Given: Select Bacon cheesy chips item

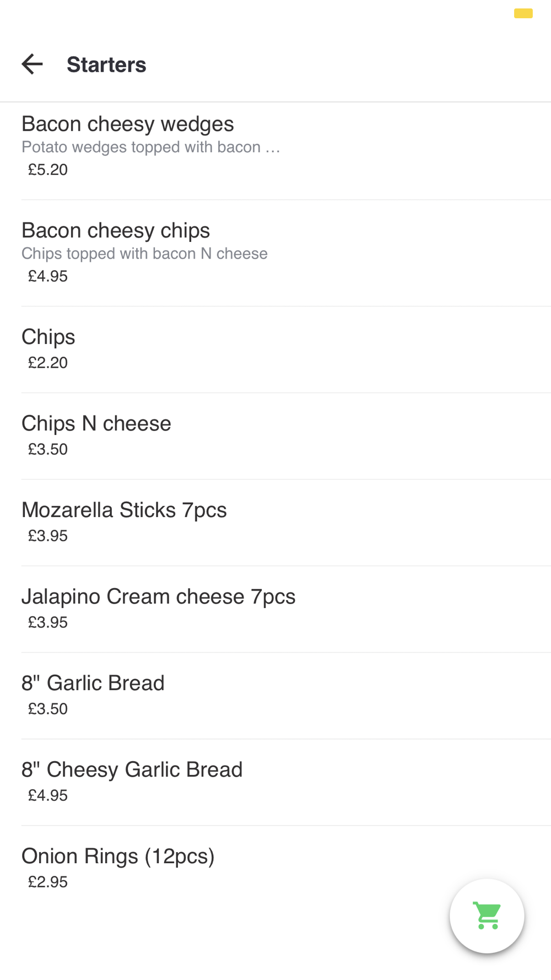Looking at the screenshot, I should point(116,231).
